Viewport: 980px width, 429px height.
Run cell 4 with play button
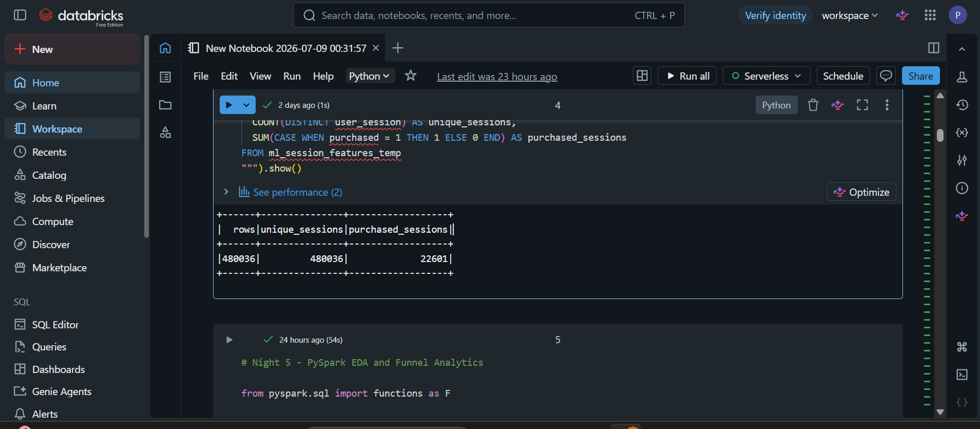(229, 105)
